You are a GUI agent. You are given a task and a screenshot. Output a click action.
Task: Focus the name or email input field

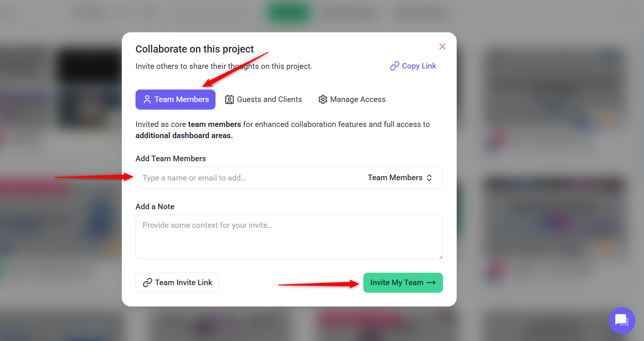click(x=246, y=178)
